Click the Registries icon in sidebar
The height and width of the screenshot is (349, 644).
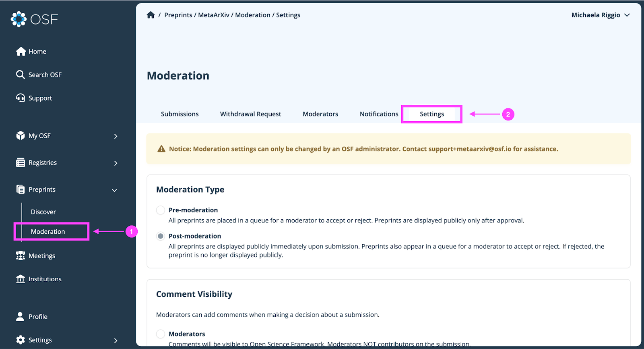(x=21, y=163)
